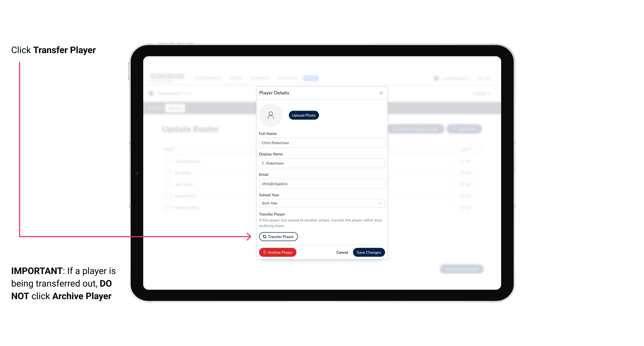Click Transfer Player text button link
Screen dimensions: 644x346
click(278, 237)
